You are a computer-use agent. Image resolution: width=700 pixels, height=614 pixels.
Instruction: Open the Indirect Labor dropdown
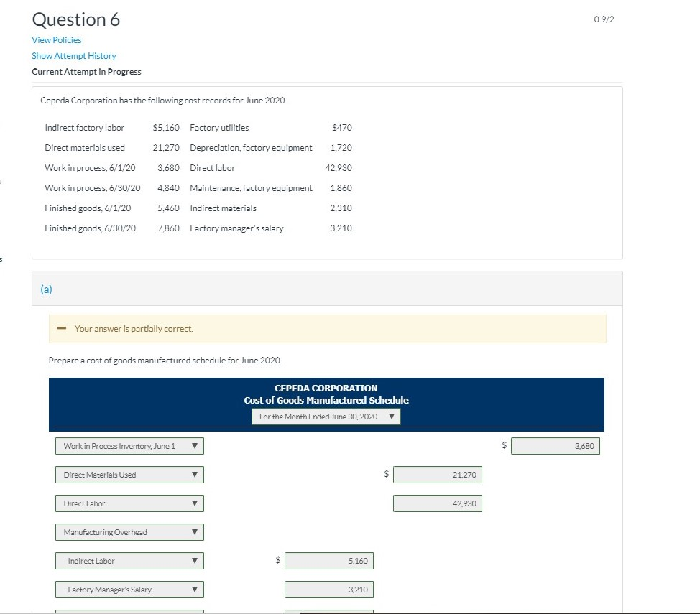(x=129, y=561)
